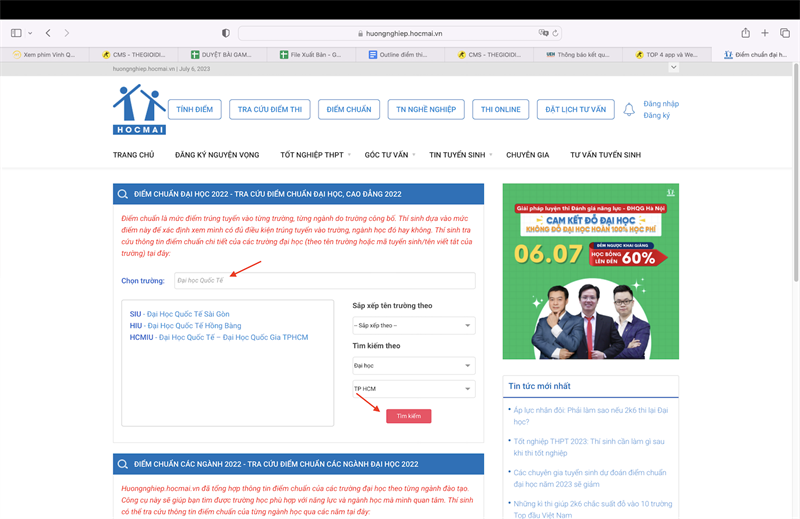
Task: Open the TƯ VẤN TUYỂN SINH menu item
Action: 605,155
